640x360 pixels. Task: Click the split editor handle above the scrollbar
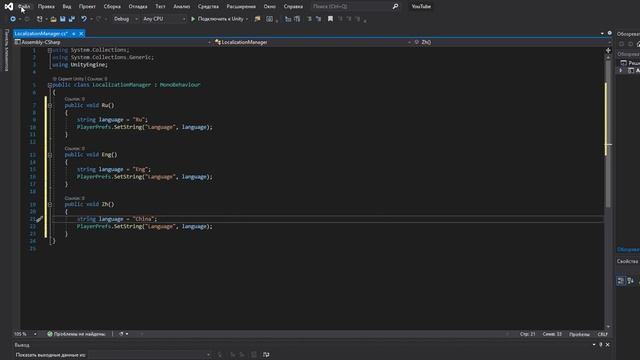point(608,50)
